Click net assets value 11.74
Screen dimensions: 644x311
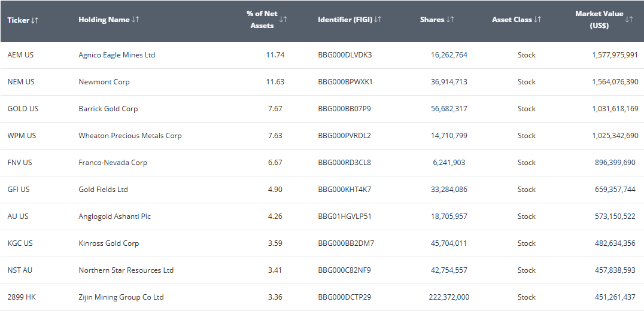coord(275,55)
